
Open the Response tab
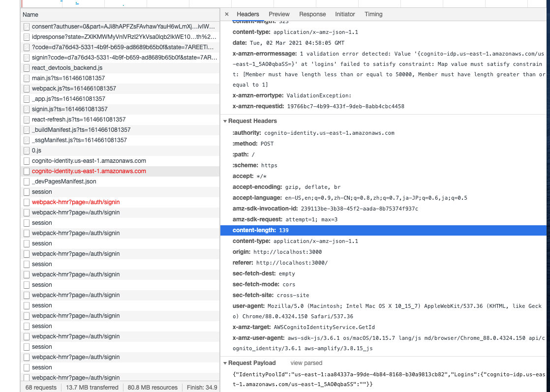tap(312, 14)
